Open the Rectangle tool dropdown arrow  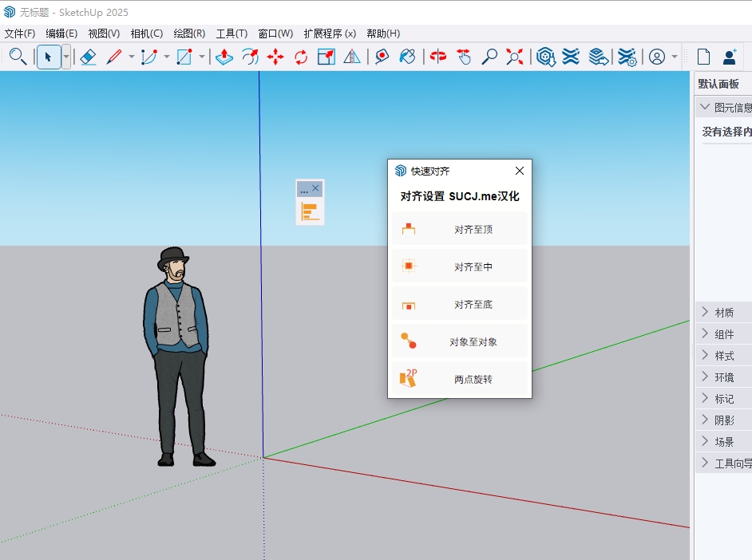coord(202,57)
